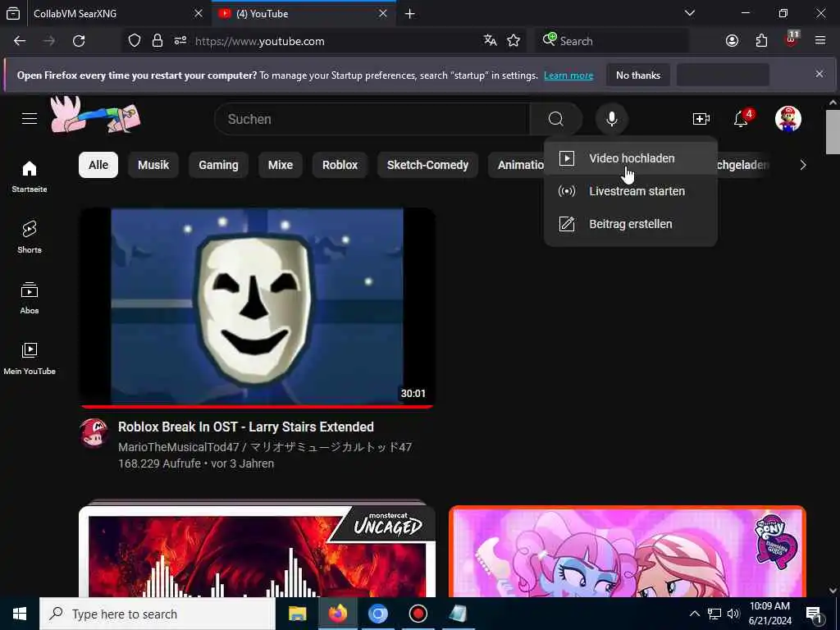The width and height of the screenshot is (840, 630).
Task: Click No thanks in startup notification
Action: tap(638, 75)
